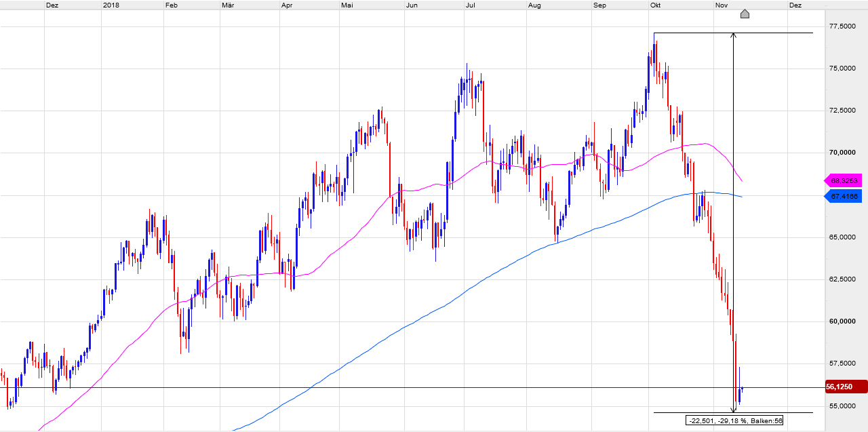The width and height of the screenshot is (868, 432).
Task: Click the 72,5000 price axis label
Action: coord(841,111)
